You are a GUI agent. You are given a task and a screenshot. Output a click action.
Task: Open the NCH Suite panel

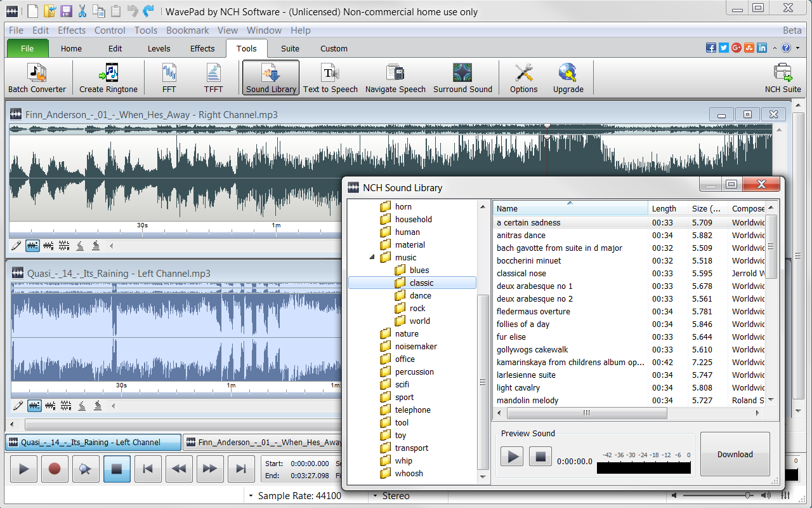(x=782, y=76)
